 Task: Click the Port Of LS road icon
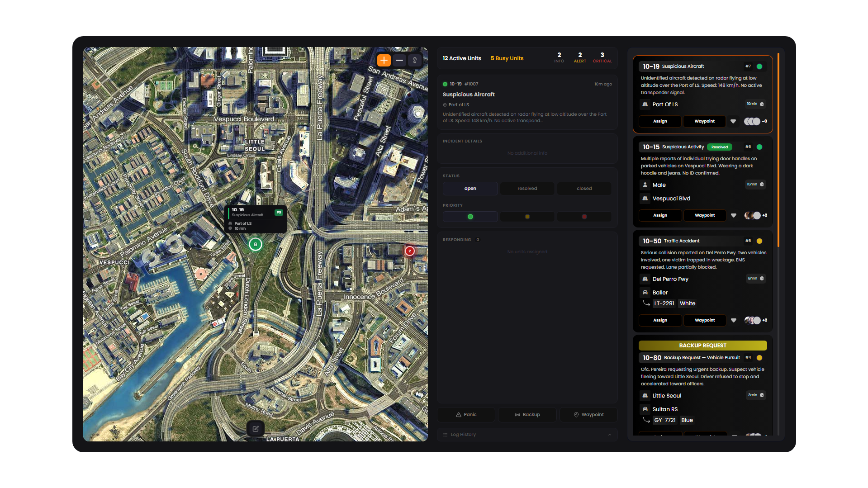645,104
